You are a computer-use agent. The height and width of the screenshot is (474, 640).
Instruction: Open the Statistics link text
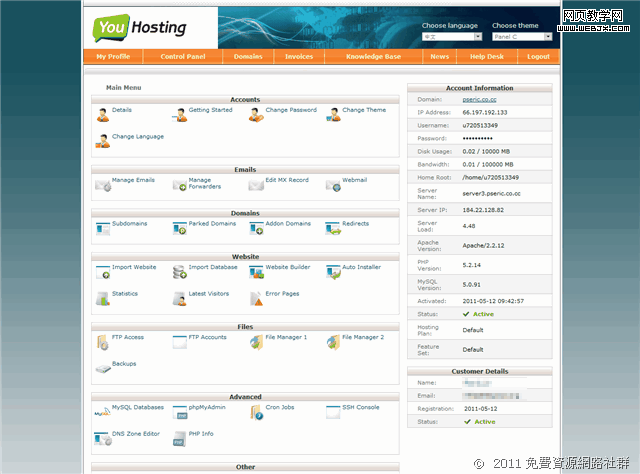click(125, 294)
